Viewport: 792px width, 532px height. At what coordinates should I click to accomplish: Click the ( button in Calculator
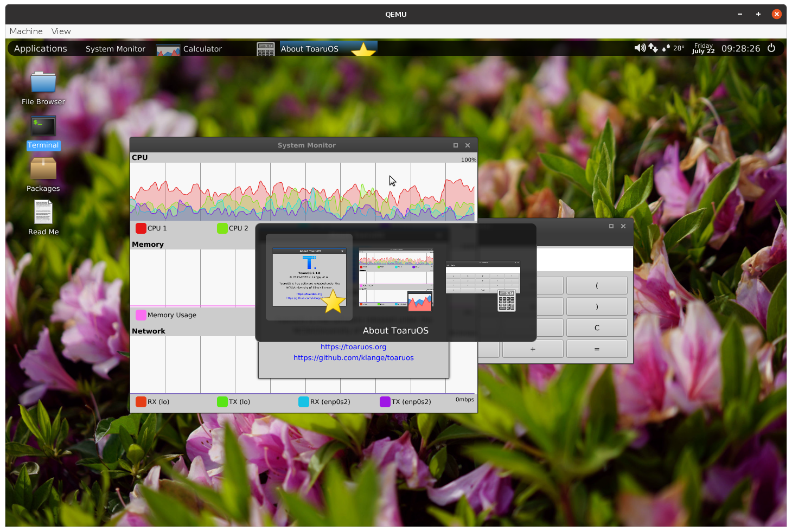click(x=597, y=285)
